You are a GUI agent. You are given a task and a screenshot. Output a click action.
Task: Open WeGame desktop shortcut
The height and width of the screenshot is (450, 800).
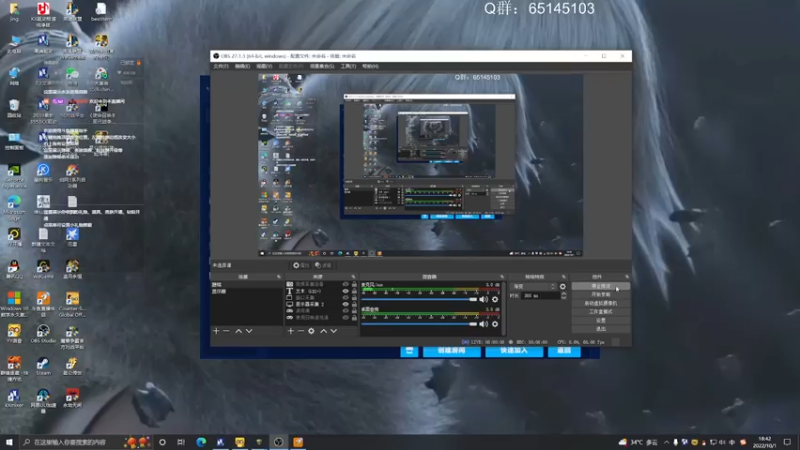pyautogui.click(x=43, y=269)
